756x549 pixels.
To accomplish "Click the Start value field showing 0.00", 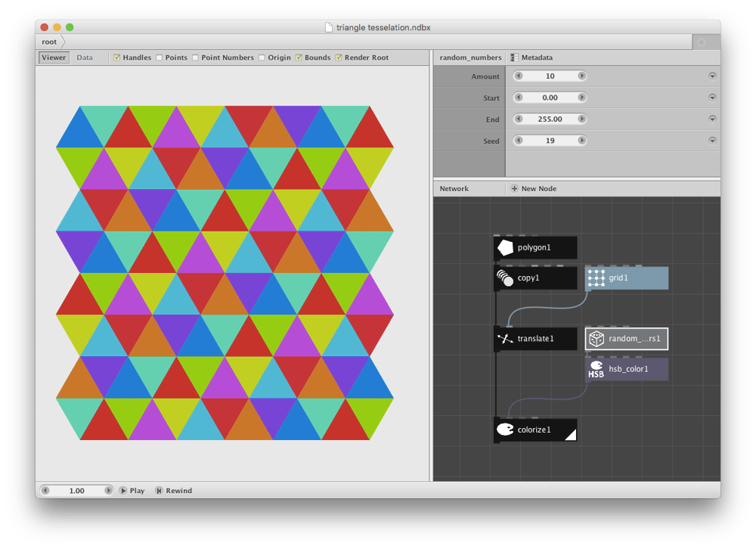I will point(550,98).
